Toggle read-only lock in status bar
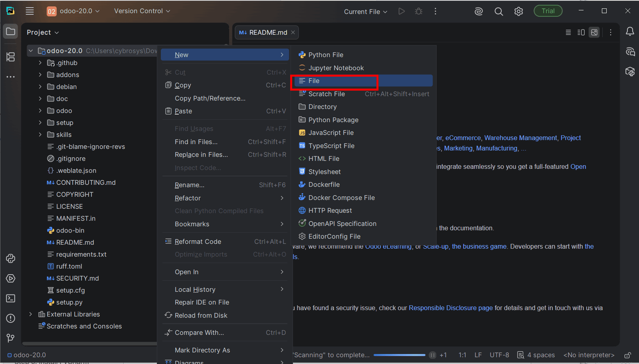Image resolution: width=639 pixels, height=364 pixels. pyautogui.click(x=628, y=355)
